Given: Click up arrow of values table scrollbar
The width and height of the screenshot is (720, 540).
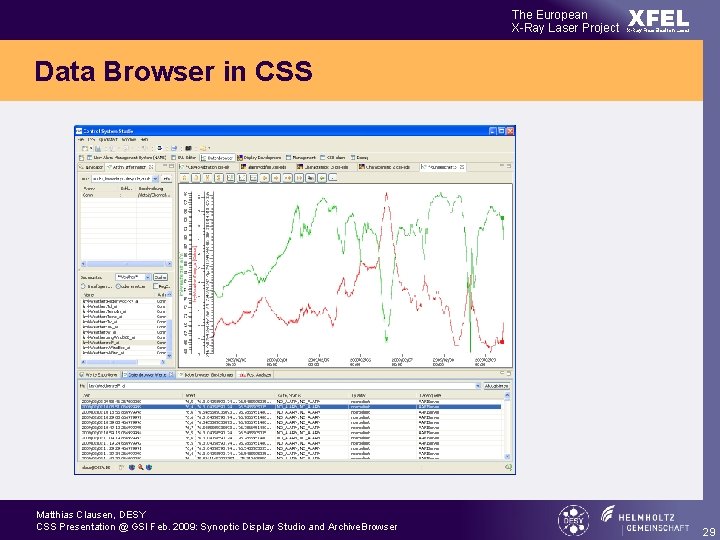Looking at the screenshot, I should (507, 395).
